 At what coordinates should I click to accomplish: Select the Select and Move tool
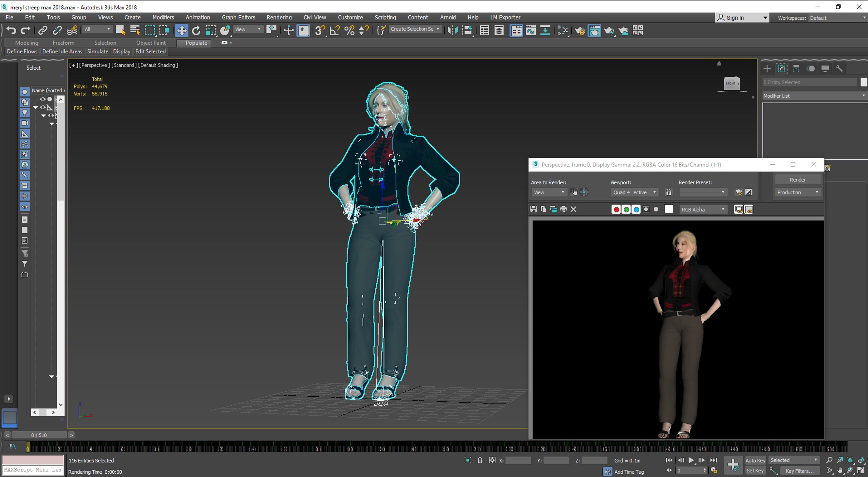[x=182, y=30]
